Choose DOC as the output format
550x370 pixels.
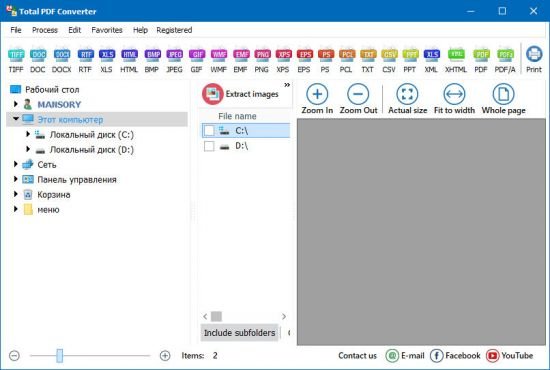(x=38, y=60)
